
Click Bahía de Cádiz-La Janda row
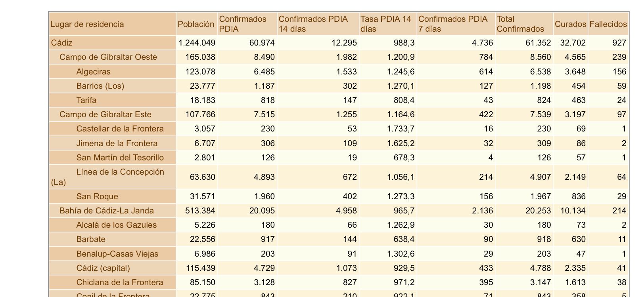click(106, 211)
